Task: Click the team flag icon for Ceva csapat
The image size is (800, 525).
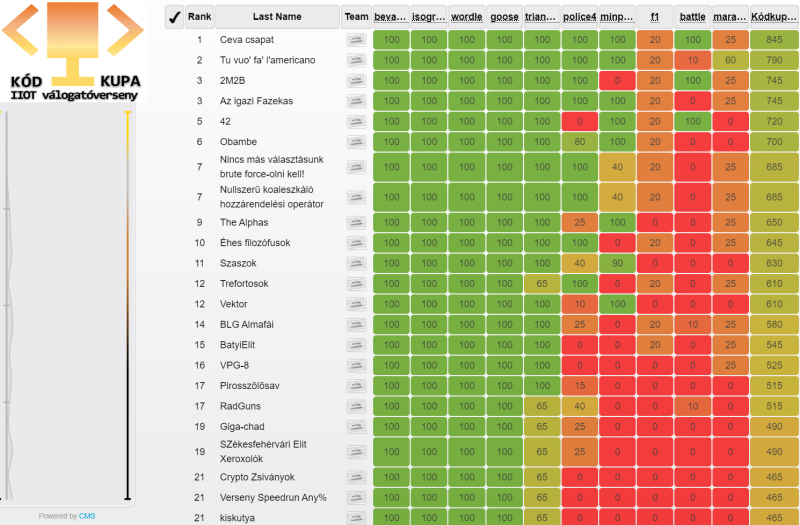Action: [x=356, y=40]
